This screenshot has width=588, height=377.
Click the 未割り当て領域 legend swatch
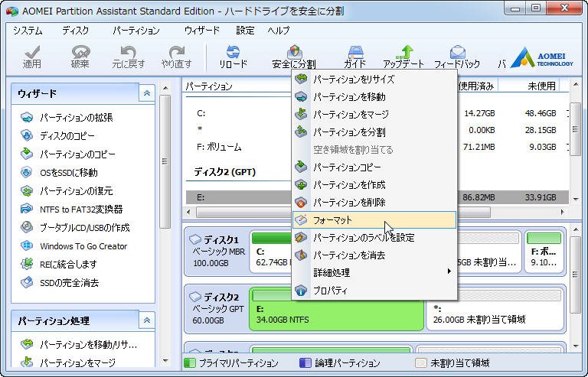coord(421,362)
